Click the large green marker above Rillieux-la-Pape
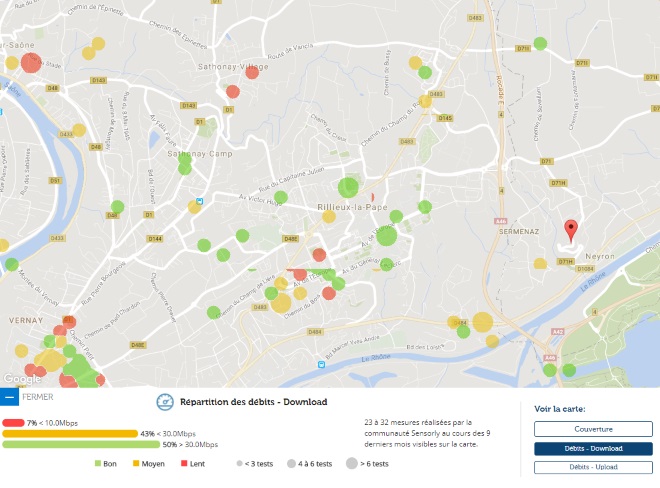This screenshot has height=488, width=660. (x=348, y=187)
